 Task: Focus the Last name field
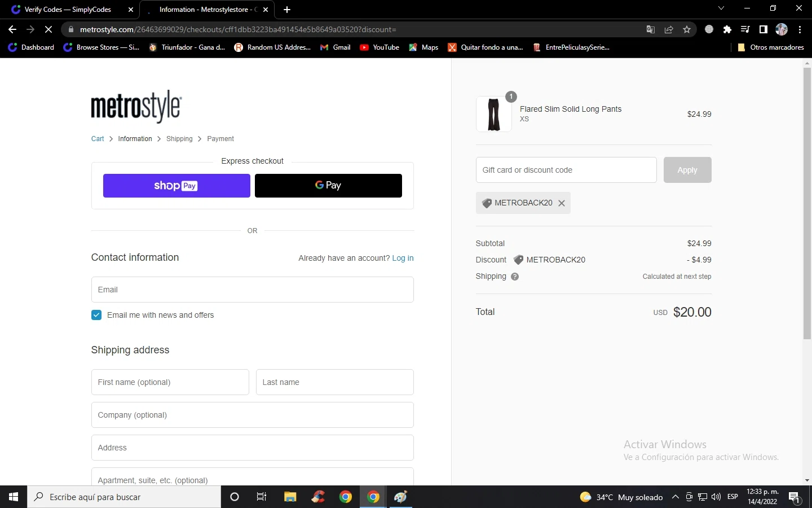[335, 382]
